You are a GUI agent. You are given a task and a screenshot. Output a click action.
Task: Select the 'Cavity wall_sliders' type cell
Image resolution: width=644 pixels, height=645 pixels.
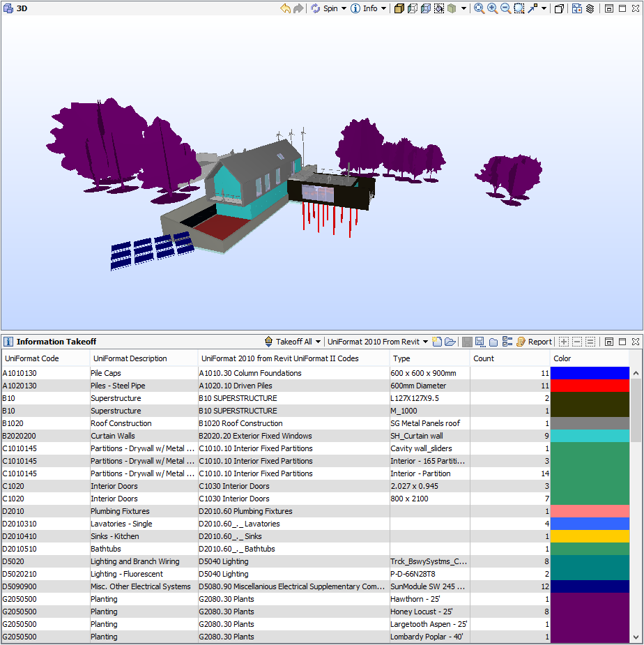430,448
